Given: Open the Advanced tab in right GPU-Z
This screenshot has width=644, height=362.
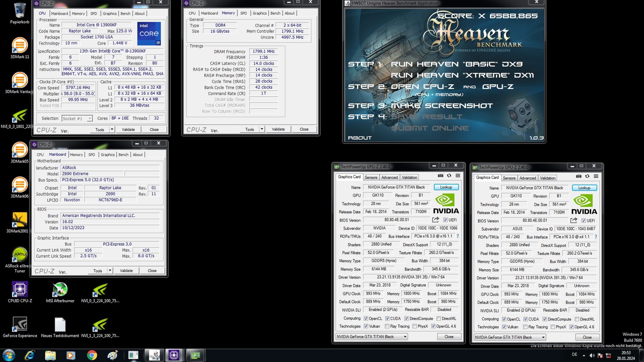Looking at the screenshot, I should pos(528,178).
